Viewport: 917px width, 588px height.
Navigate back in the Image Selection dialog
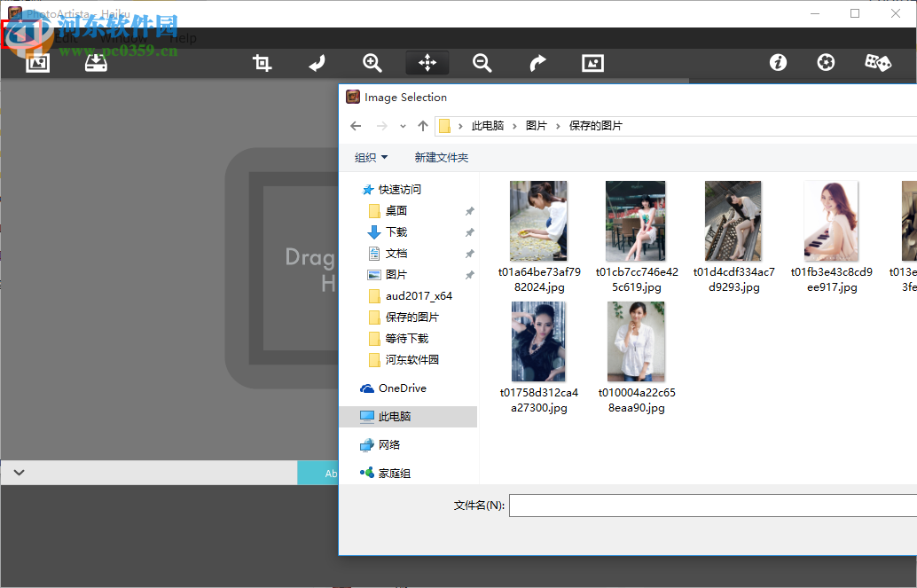tap(356, 126)
